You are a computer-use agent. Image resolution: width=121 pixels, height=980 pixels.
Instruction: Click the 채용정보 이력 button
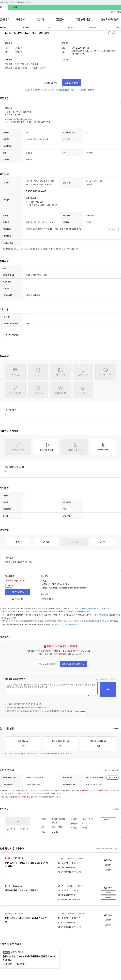108,819
